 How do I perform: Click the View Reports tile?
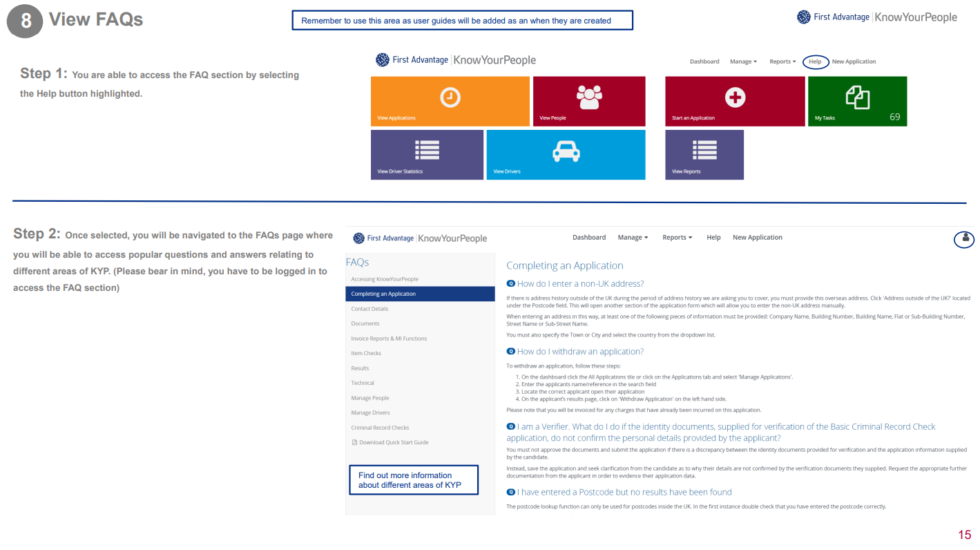coord(704,154)
